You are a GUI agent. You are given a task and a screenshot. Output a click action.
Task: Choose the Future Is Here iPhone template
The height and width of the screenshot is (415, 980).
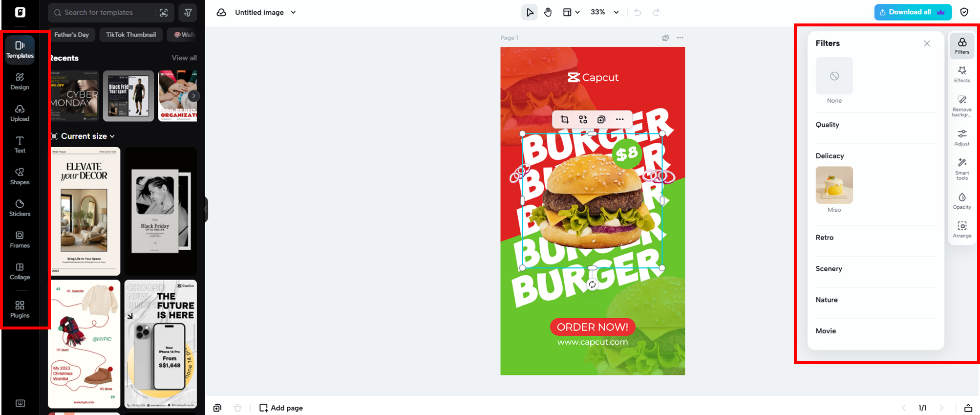(161, 344)
